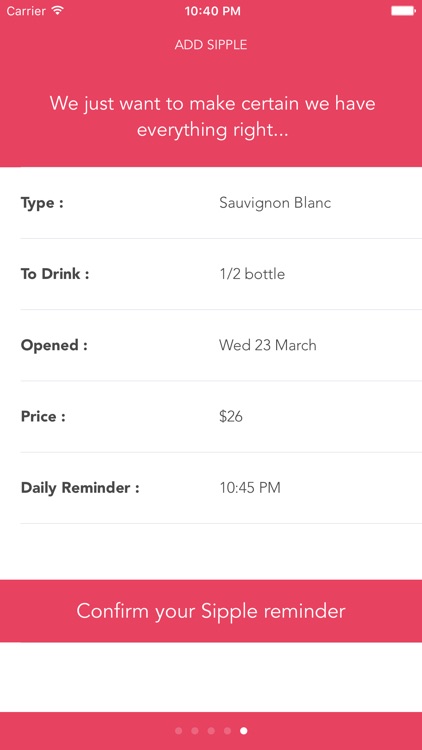Edit the 1/2 bottle amount
Viewport: 422px width, 750px height.
[252, 274]
